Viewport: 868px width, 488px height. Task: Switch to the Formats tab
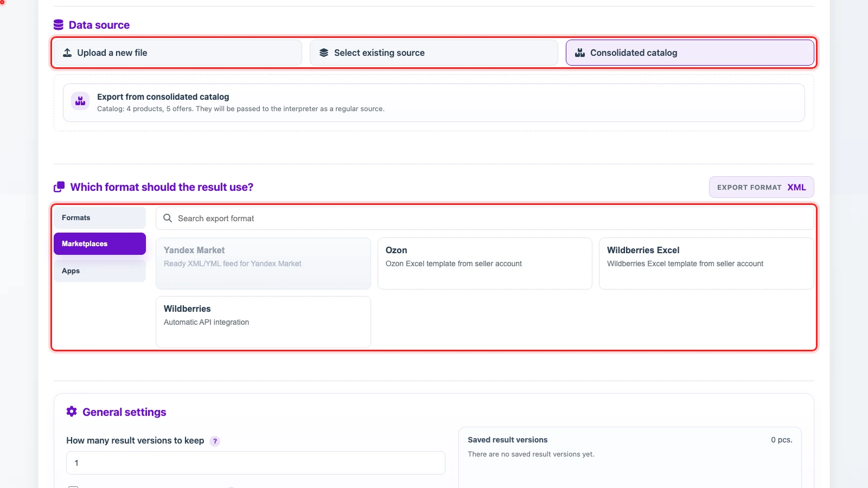pyautogui.click(x=100, y=217)
